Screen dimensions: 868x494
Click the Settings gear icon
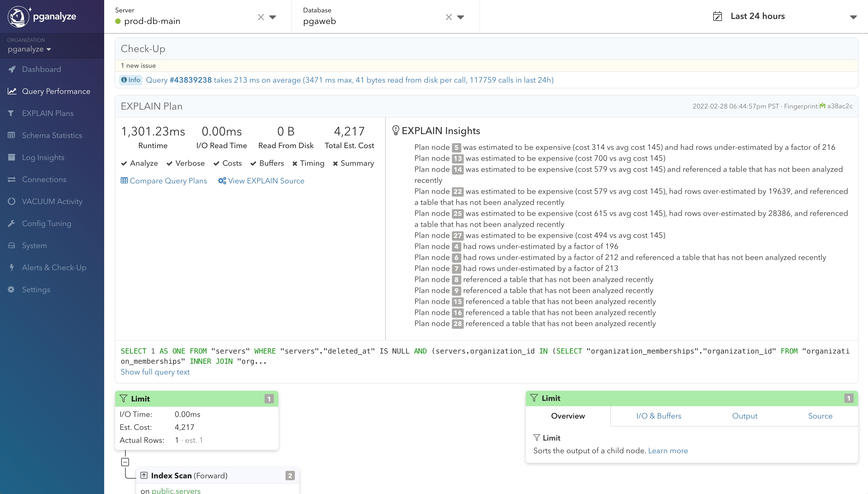coord(11,290)
